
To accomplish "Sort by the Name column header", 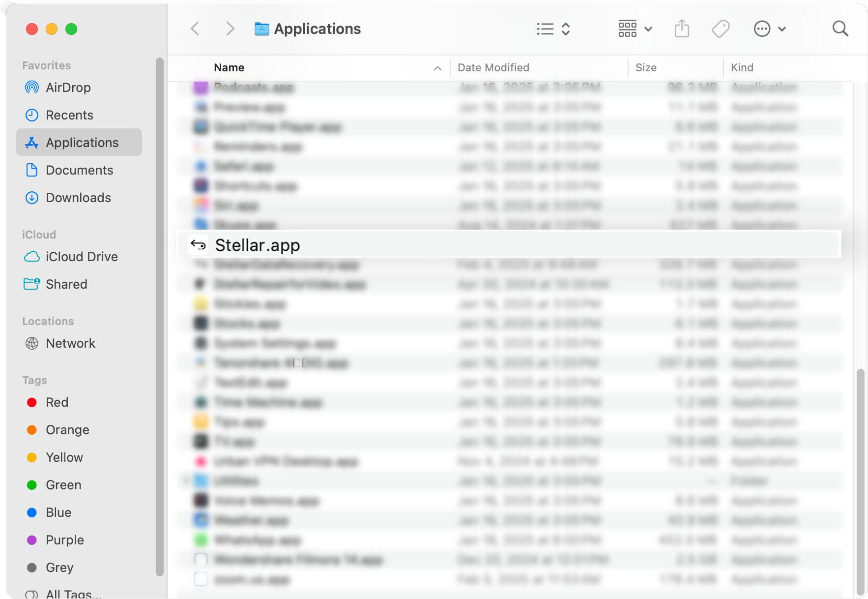I will click(229, 68).
